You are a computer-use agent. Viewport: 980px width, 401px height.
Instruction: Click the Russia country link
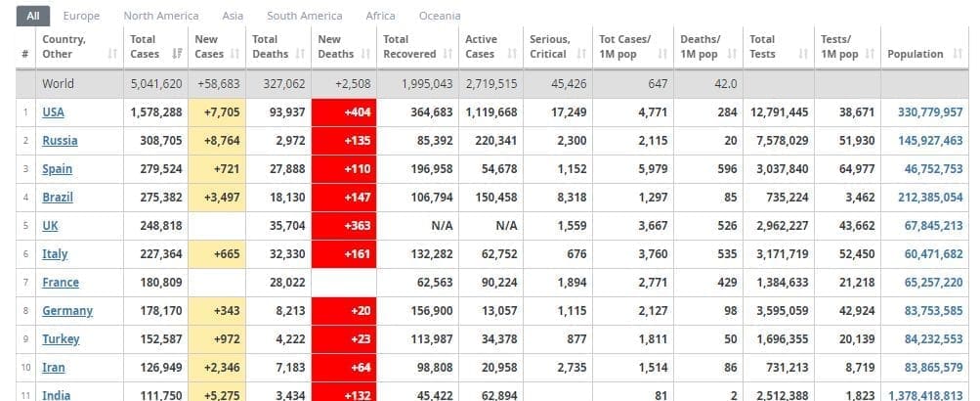coord(60,141)
